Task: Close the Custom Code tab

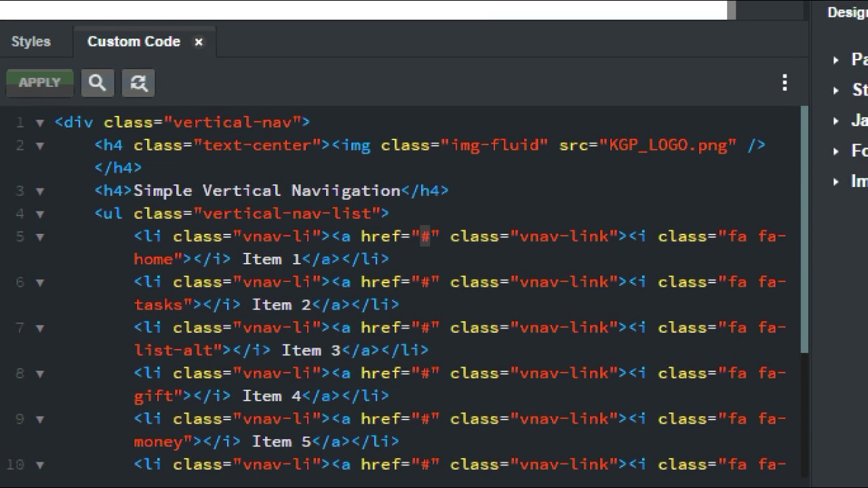Action: pyautogui.click(x=199, y=42)
